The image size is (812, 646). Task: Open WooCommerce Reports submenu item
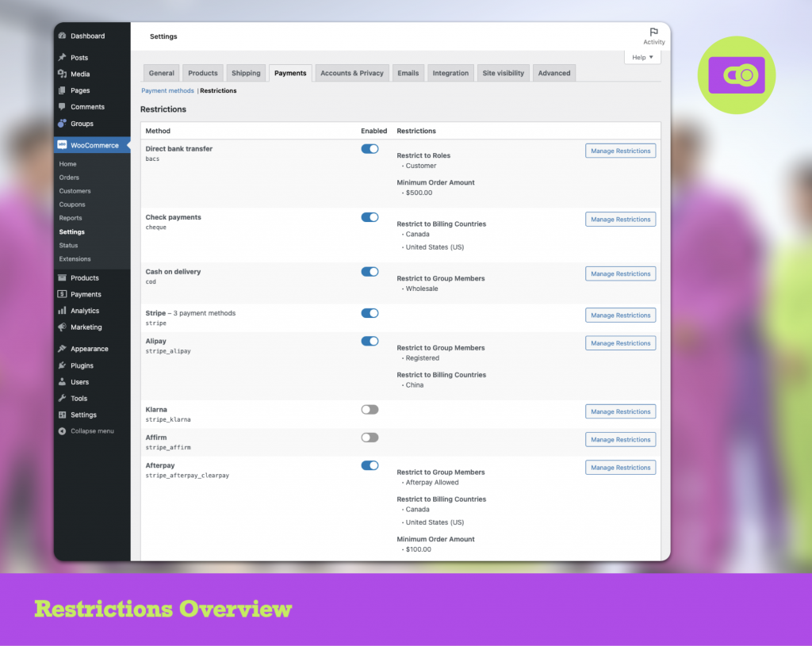click(71, 218)
